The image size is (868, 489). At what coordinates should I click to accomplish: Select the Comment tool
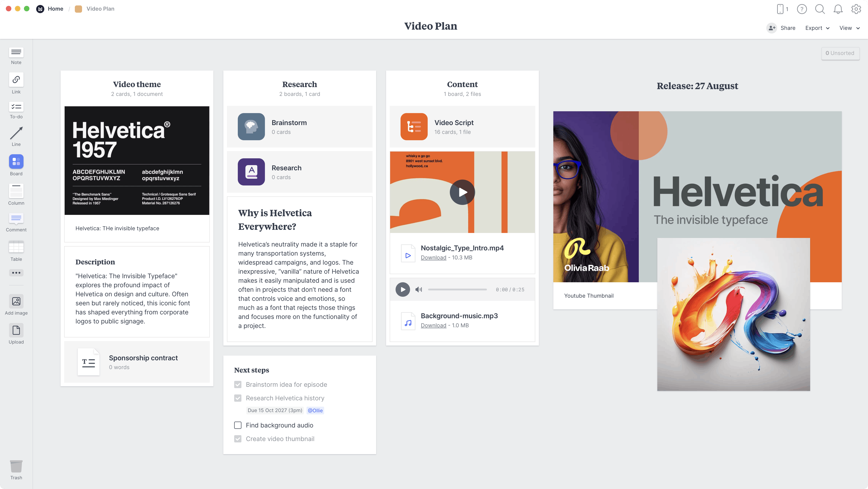tap(16, 223)
